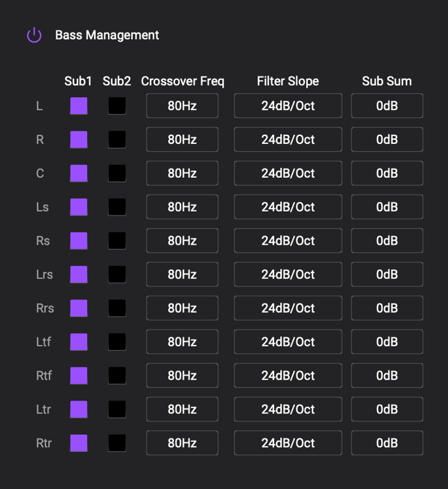
Task: Turn off Sub1 for Rrs channel
Action: pyautogui.click(x=79, y=308)
